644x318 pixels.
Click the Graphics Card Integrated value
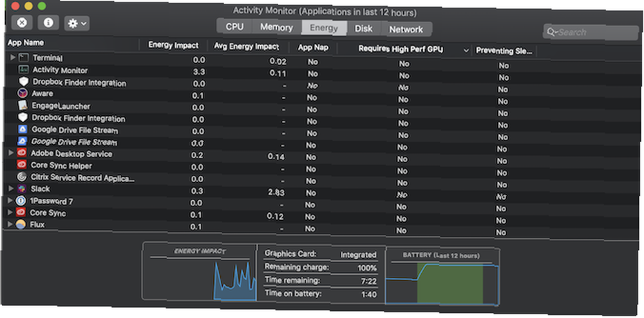358,255
